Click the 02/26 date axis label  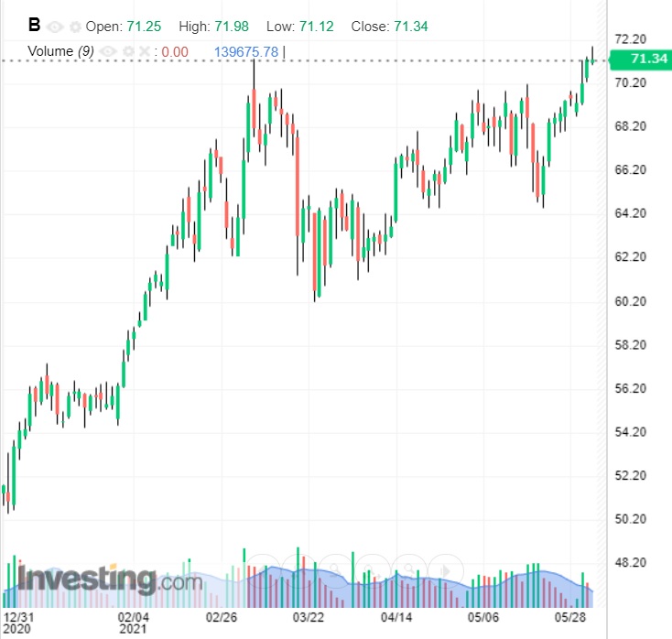point(222,618)
